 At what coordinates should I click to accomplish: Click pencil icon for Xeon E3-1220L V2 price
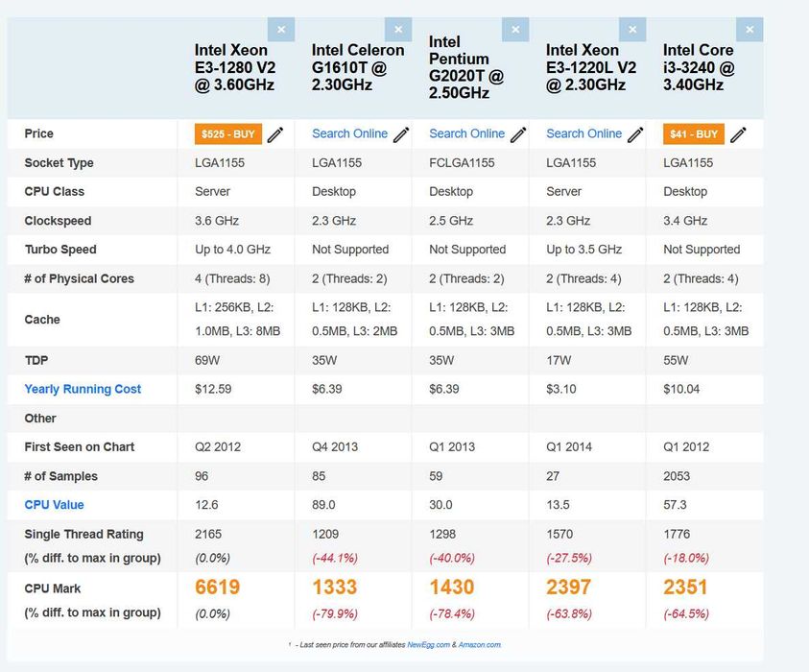click(635, 134)
